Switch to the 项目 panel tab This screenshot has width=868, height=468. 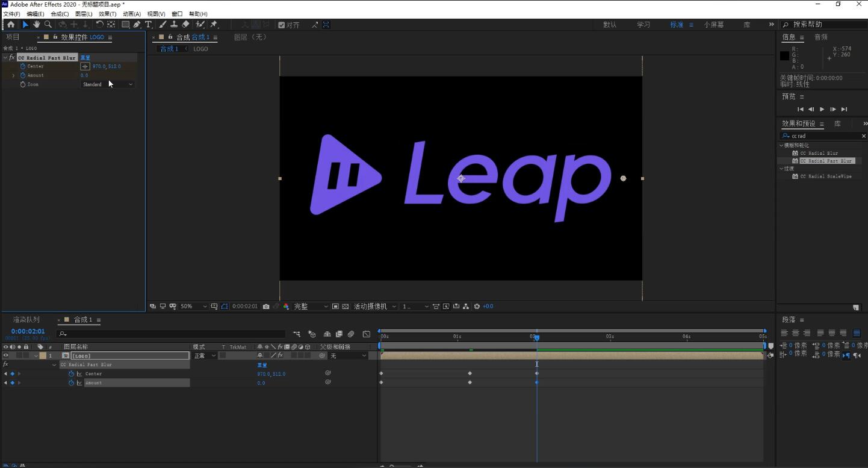click(13, 37)
